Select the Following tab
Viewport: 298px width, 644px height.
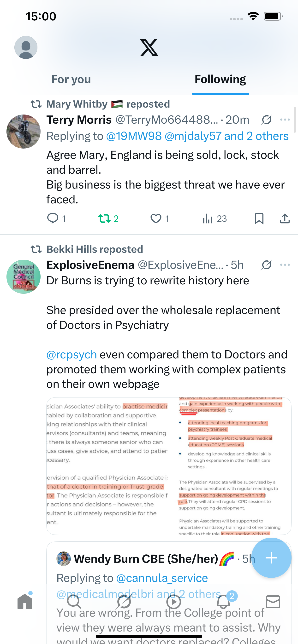click(x=220, y=80)
